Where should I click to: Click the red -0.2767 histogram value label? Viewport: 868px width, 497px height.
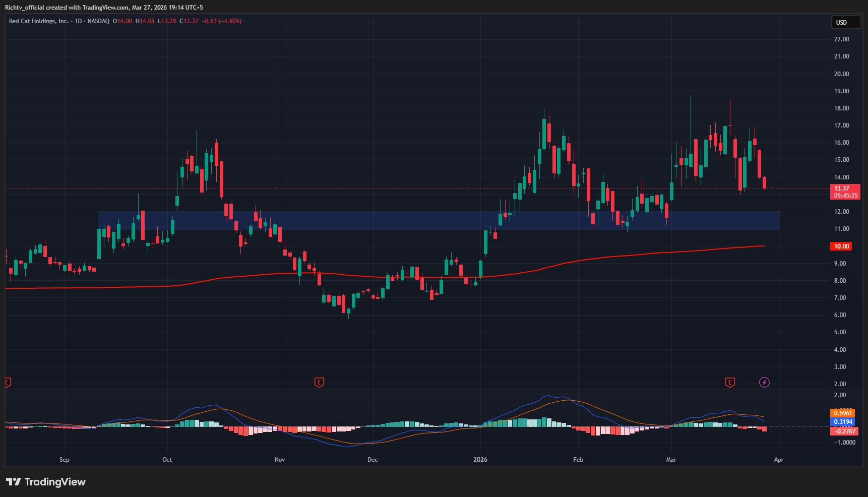coord(844,431)
